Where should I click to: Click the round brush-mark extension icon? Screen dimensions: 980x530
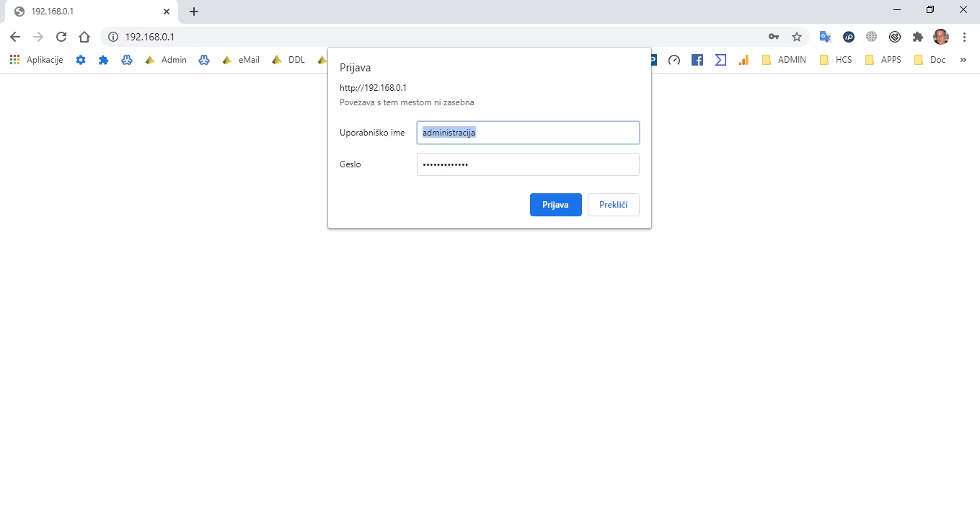(895, 37)
